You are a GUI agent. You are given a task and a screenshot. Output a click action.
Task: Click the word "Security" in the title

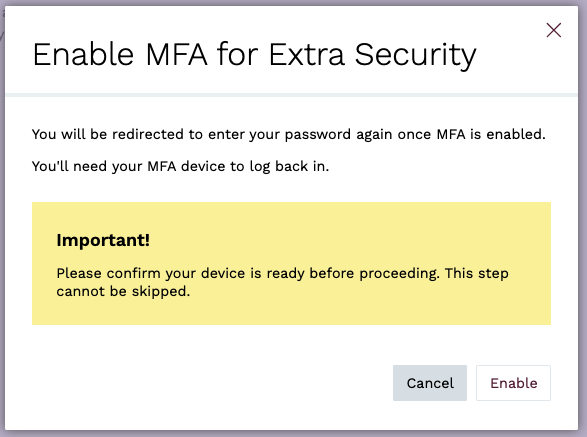(x=415, y=56)
